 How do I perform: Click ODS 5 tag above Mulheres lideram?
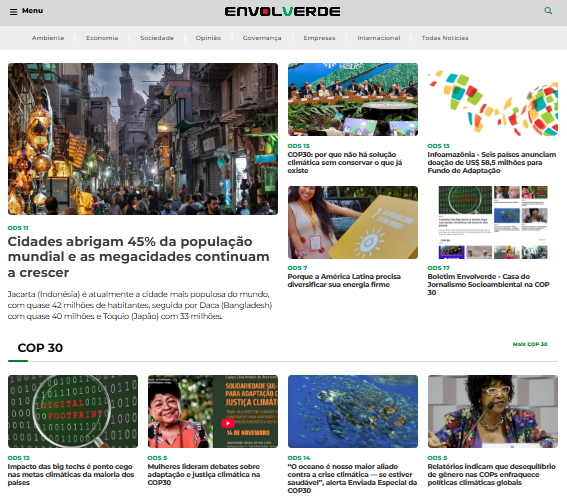(157, 458)
